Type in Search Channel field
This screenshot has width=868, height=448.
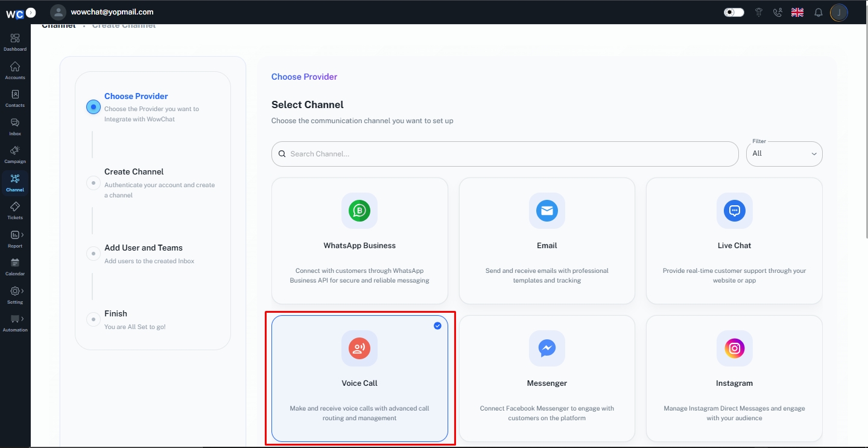(x=505, y=154)
